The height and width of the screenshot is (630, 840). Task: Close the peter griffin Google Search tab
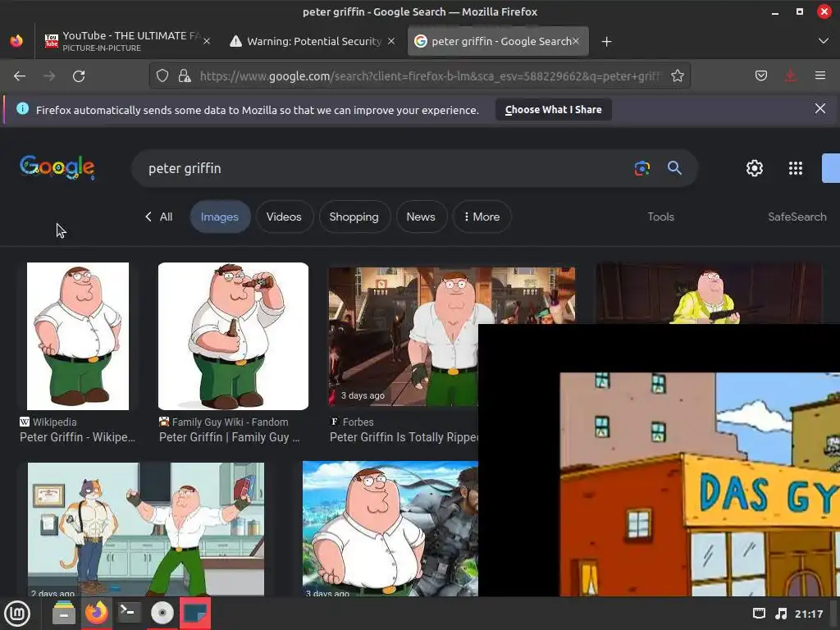[x=576, y=41]
